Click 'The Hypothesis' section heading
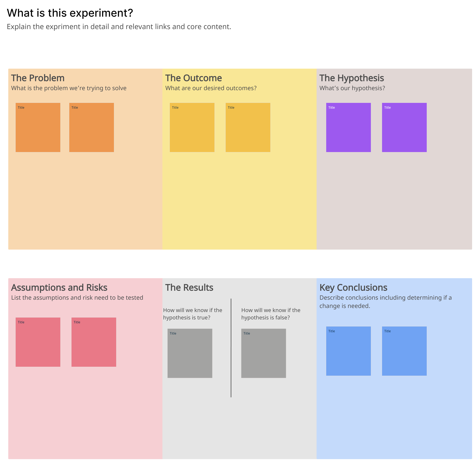Viewport: 476px width, 463px height. point(351,78)
